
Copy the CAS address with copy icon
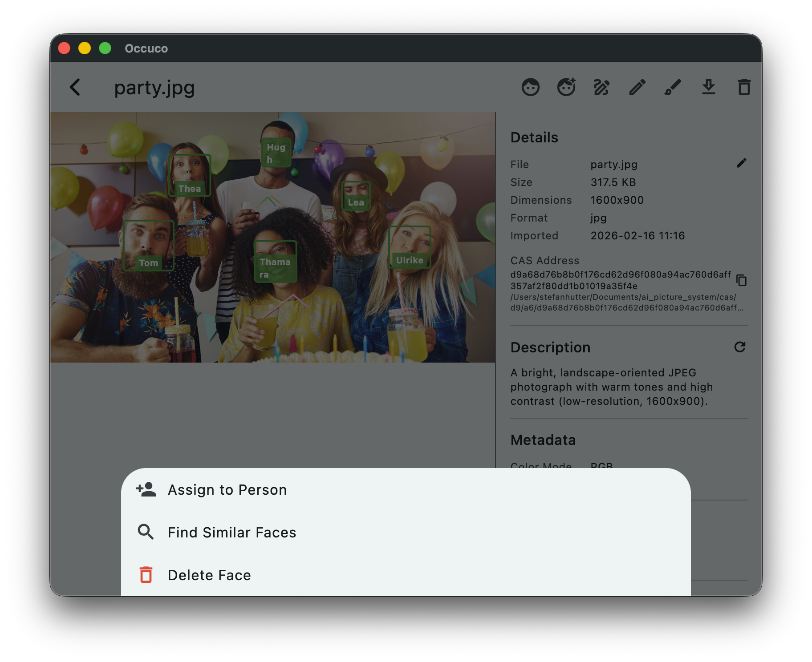tap(741, 280)
